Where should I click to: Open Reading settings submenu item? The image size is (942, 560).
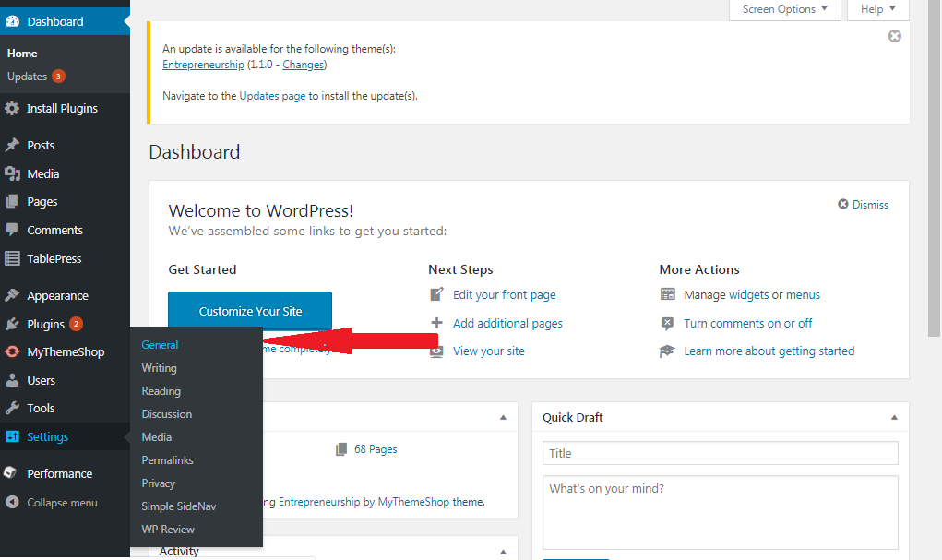pos(161,391)
